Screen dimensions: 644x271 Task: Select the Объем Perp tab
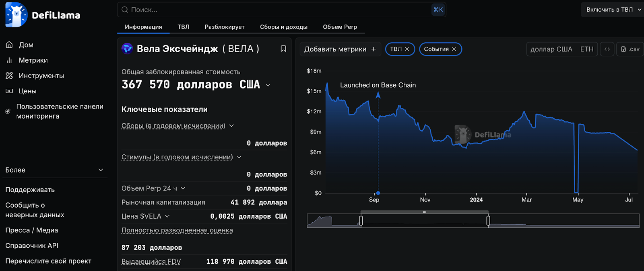click(340, 27)
